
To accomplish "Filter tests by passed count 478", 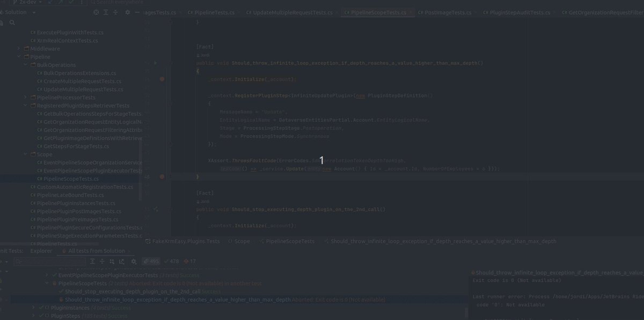I will pos(171,262).
